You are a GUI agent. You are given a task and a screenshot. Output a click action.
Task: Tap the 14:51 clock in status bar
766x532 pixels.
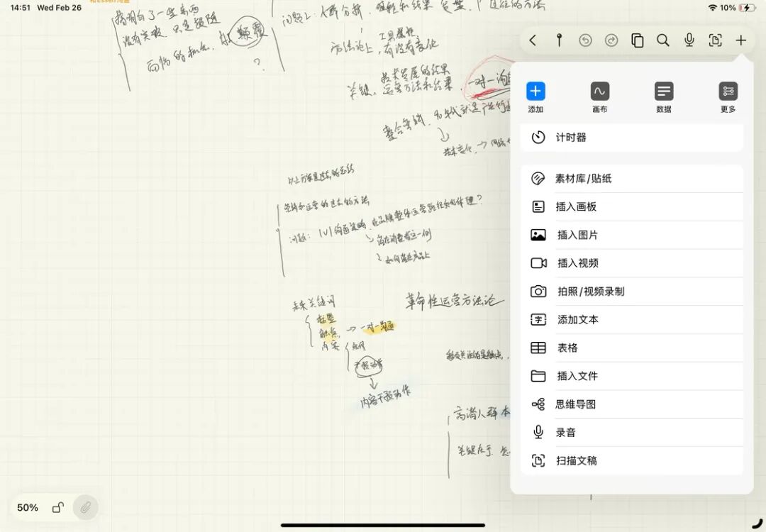[20, 7]
